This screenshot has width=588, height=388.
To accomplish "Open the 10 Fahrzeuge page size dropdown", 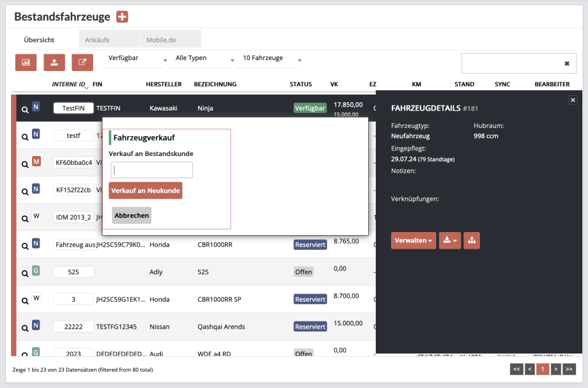I will [x=271, y=59].
